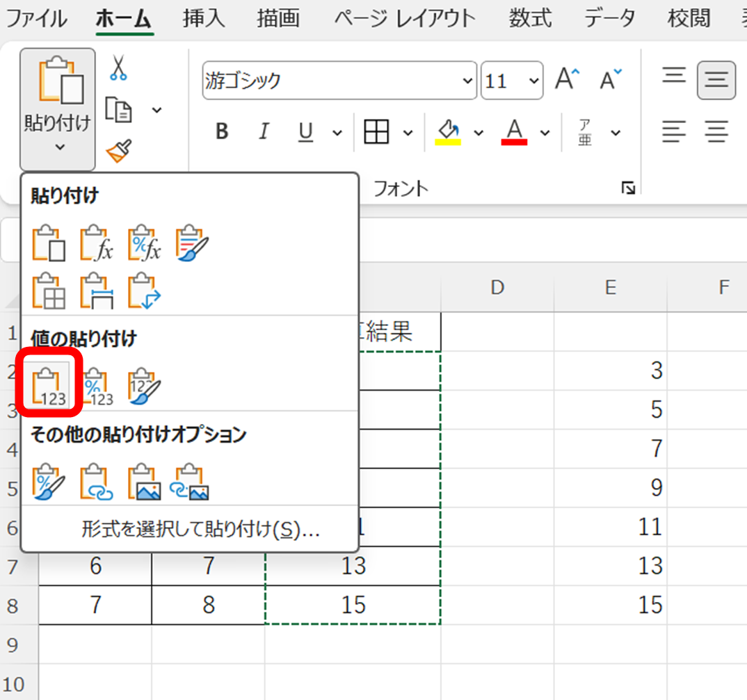Toggle underline formatting

[305, 131]
